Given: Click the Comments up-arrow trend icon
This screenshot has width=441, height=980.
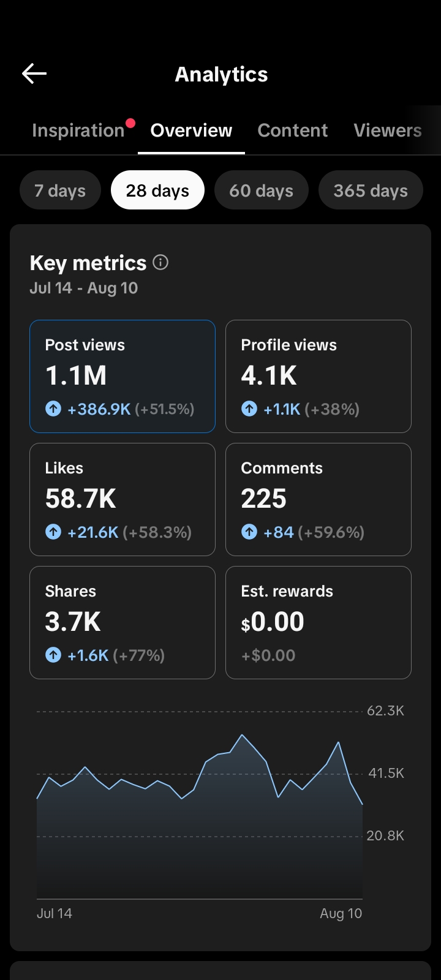Looking at the screenshot, I should (249, 532).
